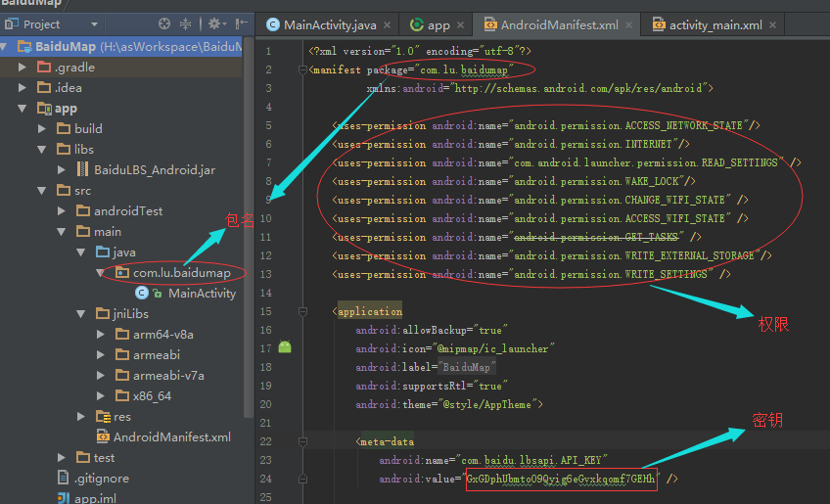
Task: Expand the arm64-v8a folder
Action: click(101, 335)
